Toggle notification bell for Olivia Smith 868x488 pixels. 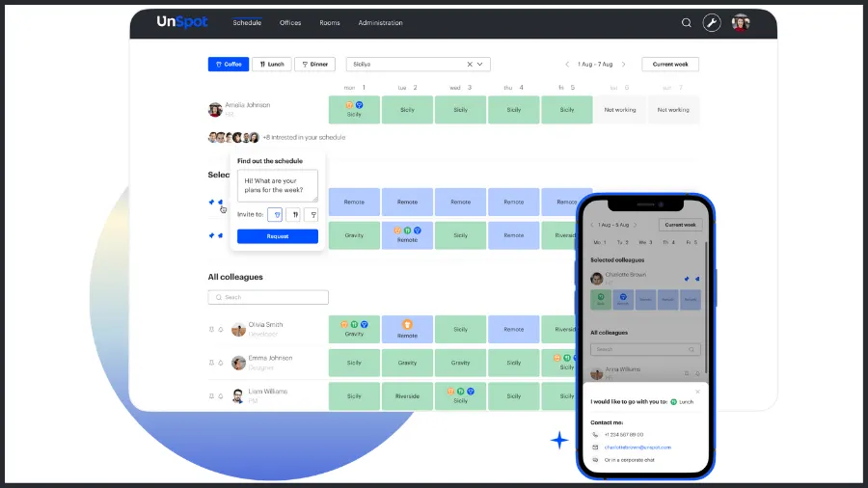tap(220, 329)
